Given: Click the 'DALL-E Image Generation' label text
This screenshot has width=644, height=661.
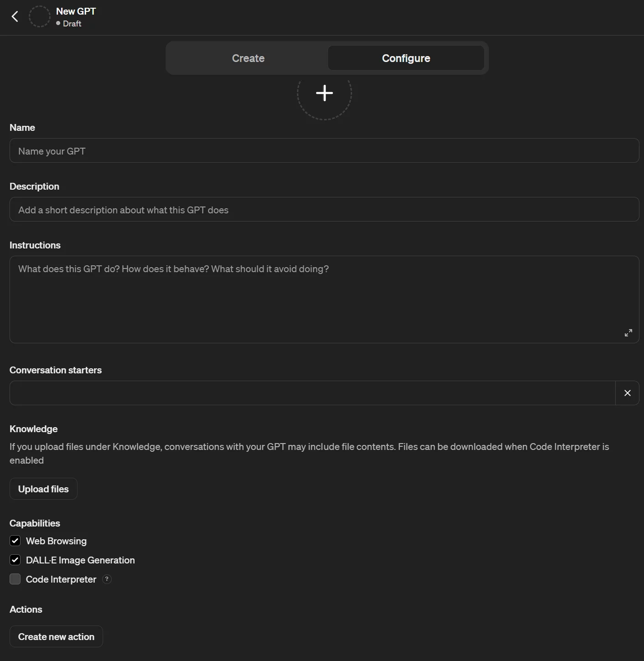Looking at the screenshot, I should click(80, 560).
